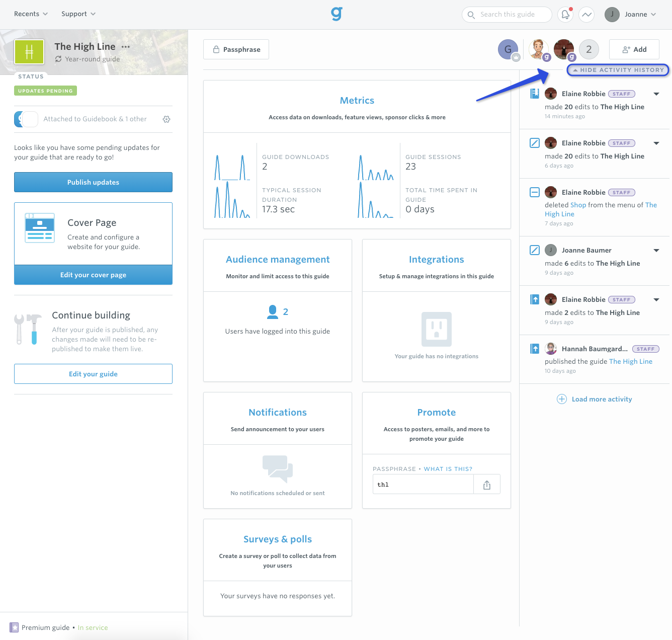Open the Recents dropdown
672x640 pixels.
(x=31, y=14)
